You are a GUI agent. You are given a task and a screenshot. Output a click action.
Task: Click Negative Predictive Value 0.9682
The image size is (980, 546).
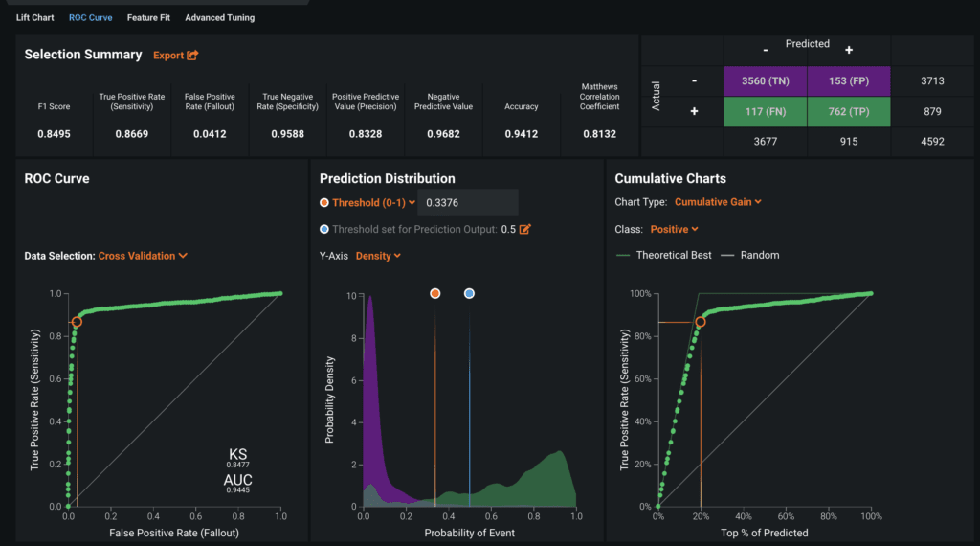(x=443, y=134)
